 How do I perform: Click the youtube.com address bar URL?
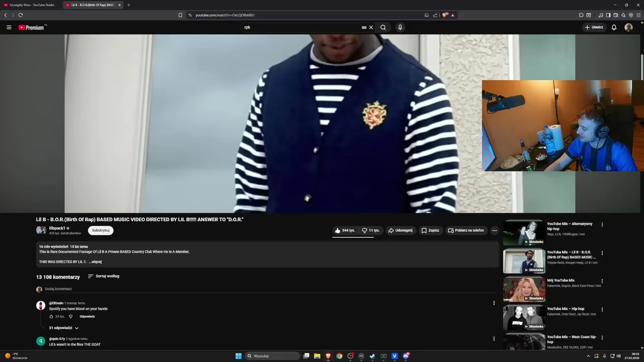225,15
